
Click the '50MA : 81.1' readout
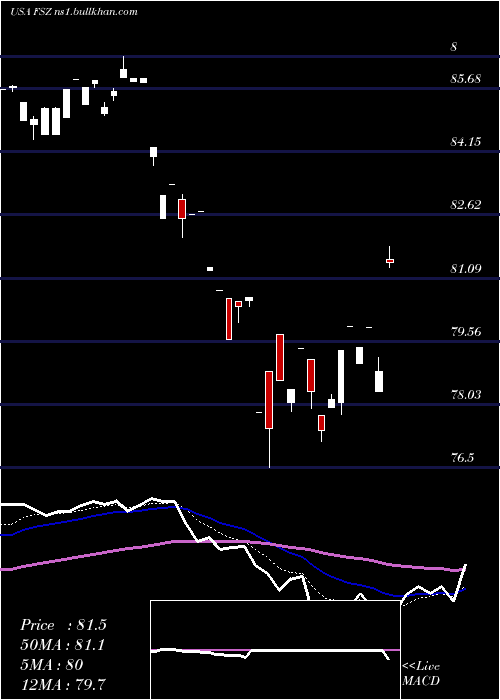tap(63, 645)
